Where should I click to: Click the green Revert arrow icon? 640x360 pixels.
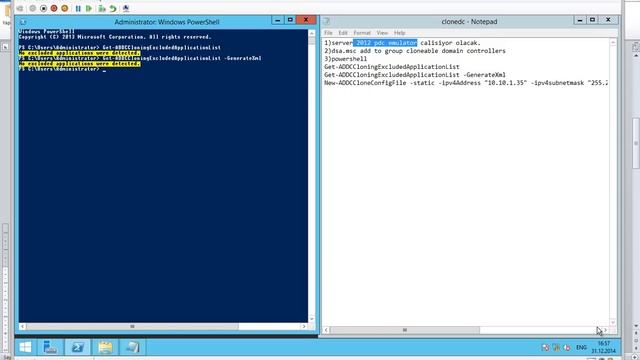tap(113, 8)
